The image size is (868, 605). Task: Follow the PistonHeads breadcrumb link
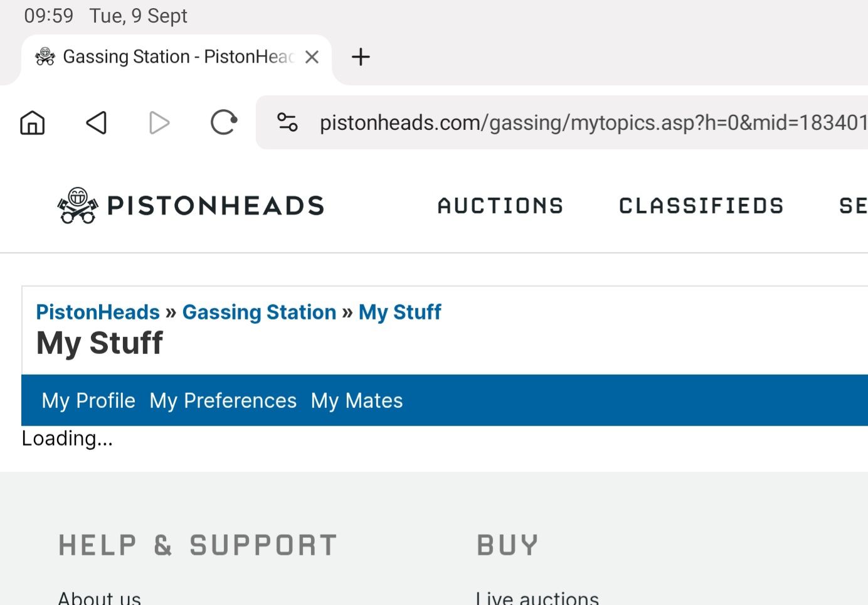(x=98, y=312)
